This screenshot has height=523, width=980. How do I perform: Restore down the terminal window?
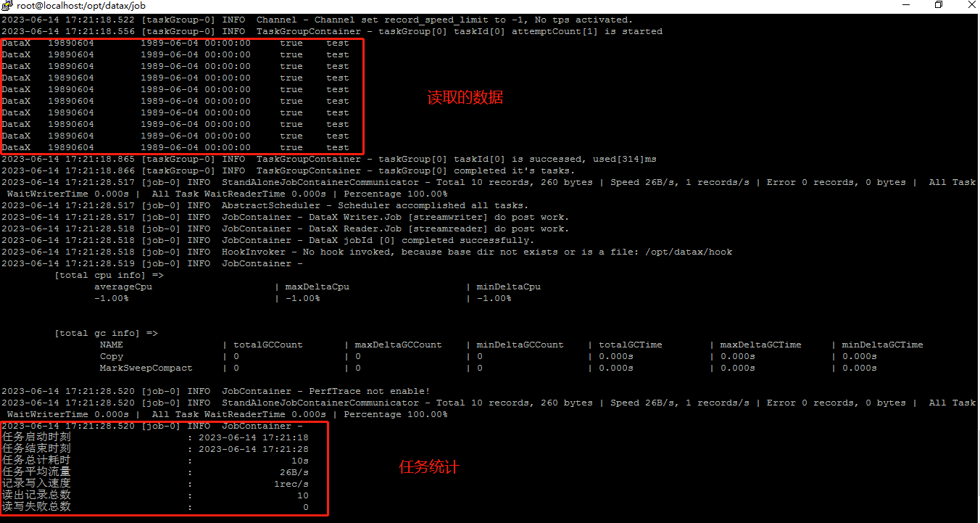[939, 5]
